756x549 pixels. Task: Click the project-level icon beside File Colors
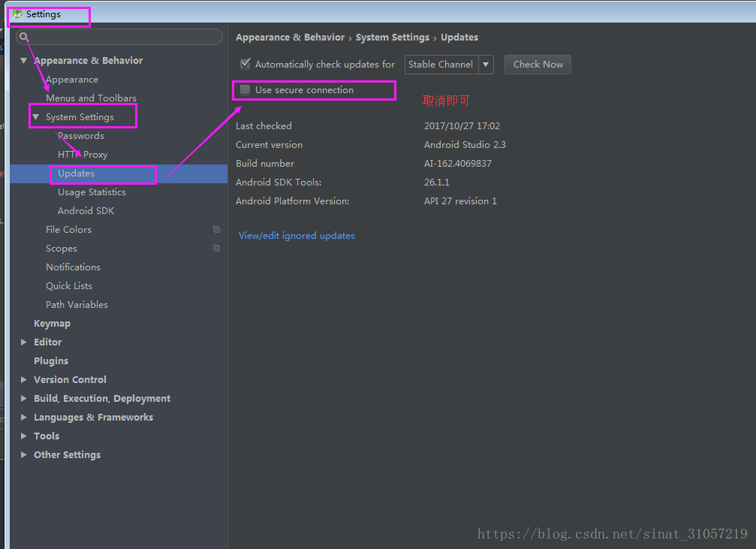click(216, 230)
